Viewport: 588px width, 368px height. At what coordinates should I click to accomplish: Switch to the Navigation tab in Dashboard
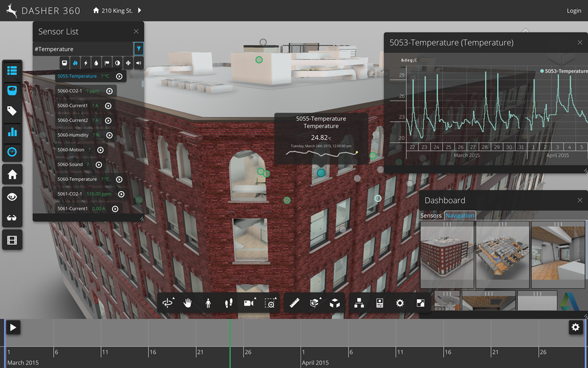coord(460,216)
